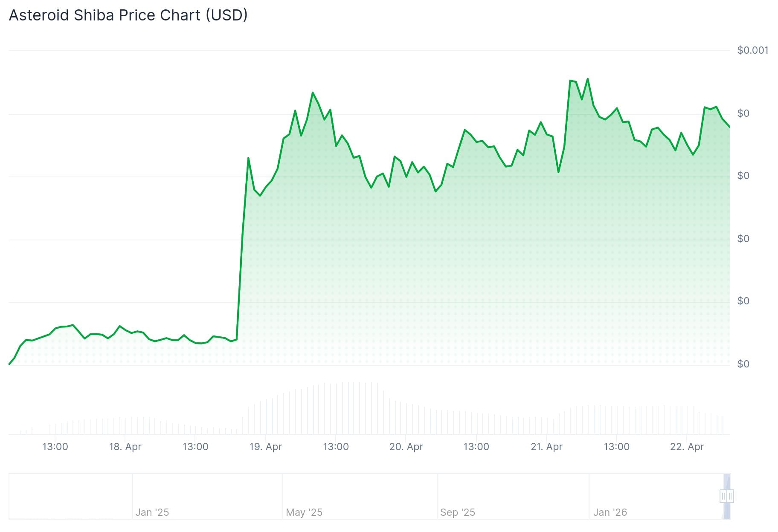Click the $0.001 price axis label

tap(752, 50)
